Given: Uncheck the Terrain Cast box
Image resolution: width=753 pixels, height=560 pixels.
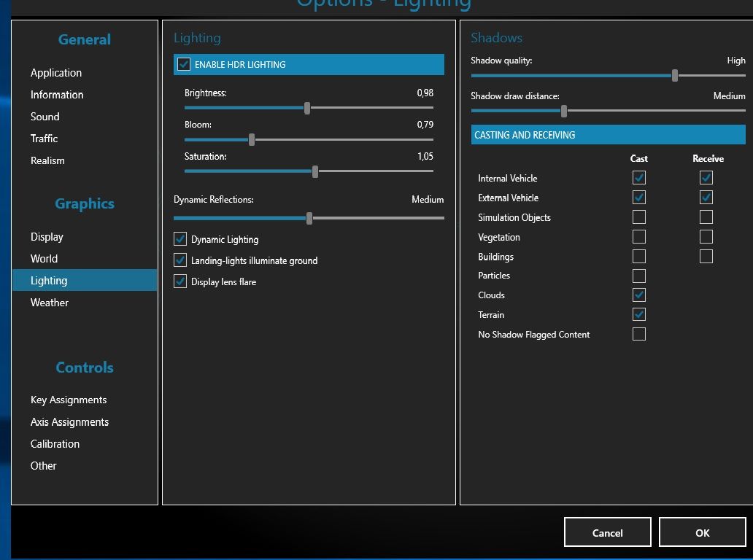Looking at the screenshot, I should pos(638,314).
